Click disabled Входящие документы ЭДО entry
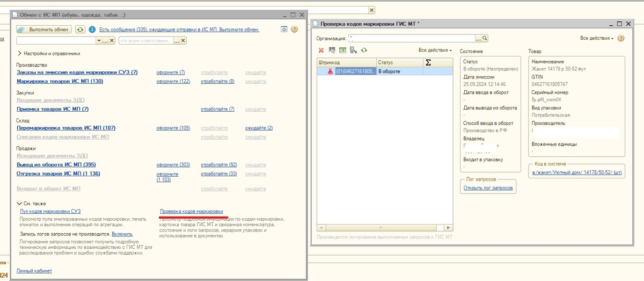Image resolution: width=644 pixels, height=281 pixels. pyautogui.click(x=50, y=100)
